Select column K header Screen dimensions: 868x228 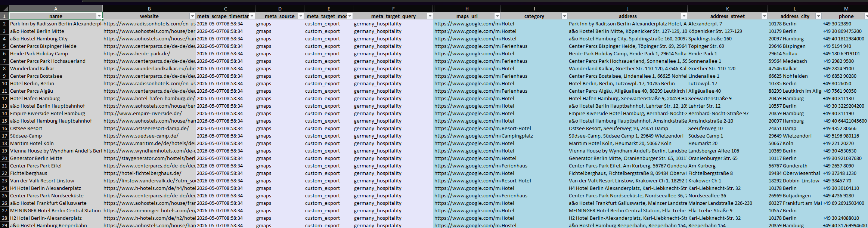coord(728,9)
